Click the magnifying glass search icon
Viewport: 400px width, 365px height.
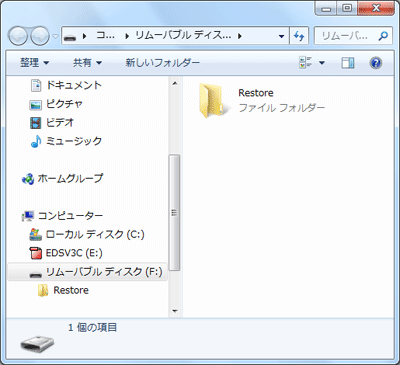[383, 36]
